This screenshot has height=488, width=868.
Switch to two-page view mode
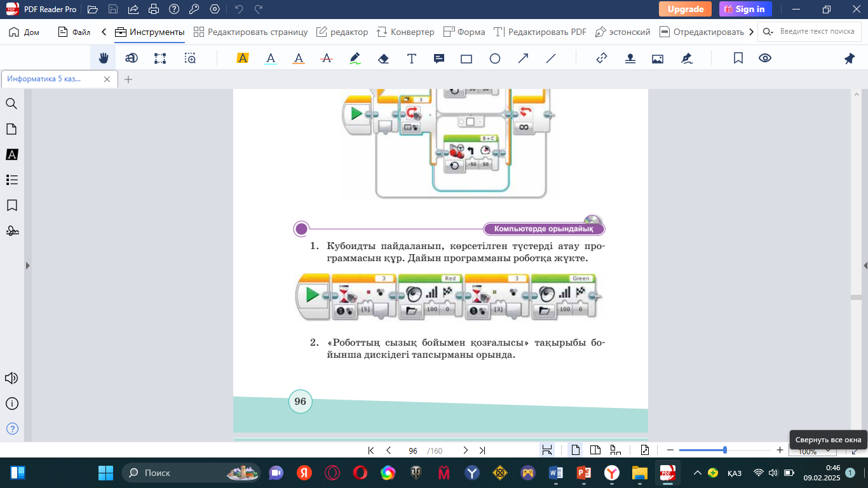pyautogui.click(x=595, y=451)
